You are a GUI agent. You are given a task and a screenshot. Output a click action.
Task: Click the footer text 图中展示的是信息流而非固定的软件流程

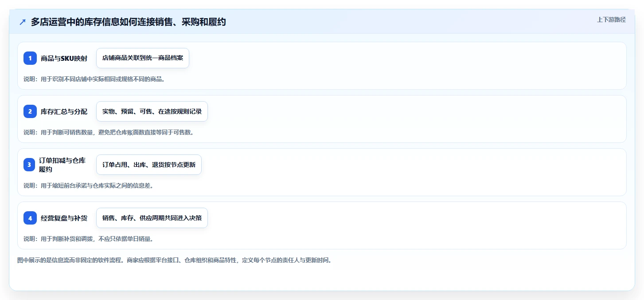pyautogui.click(x=70, y=260)
